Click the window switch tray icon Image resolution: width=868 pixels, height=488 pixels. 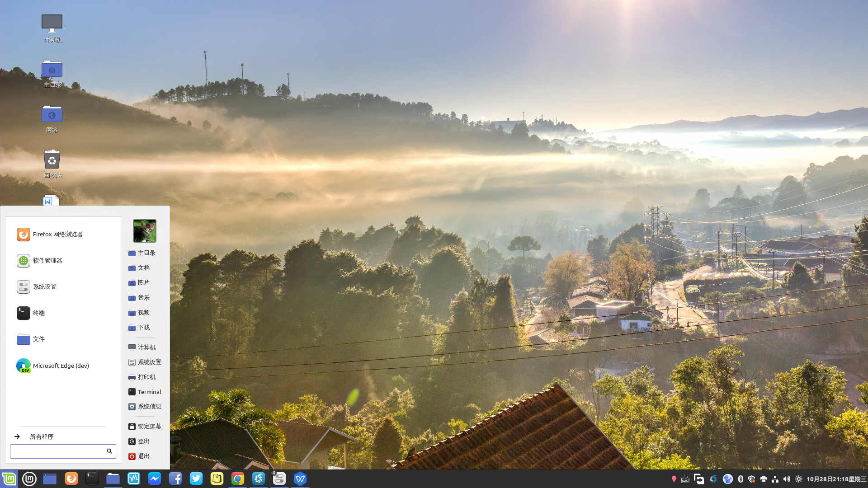coord(699,479)
